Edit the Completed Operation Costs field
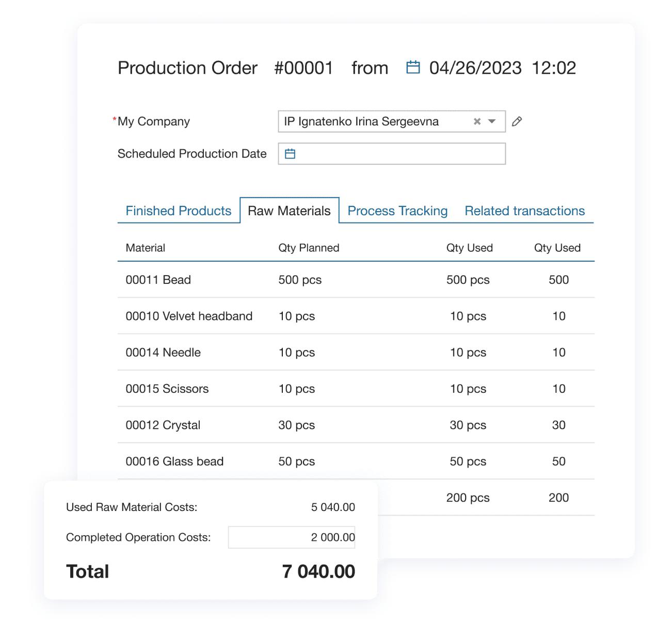This screenshot has width=672, height=624. 292,537
